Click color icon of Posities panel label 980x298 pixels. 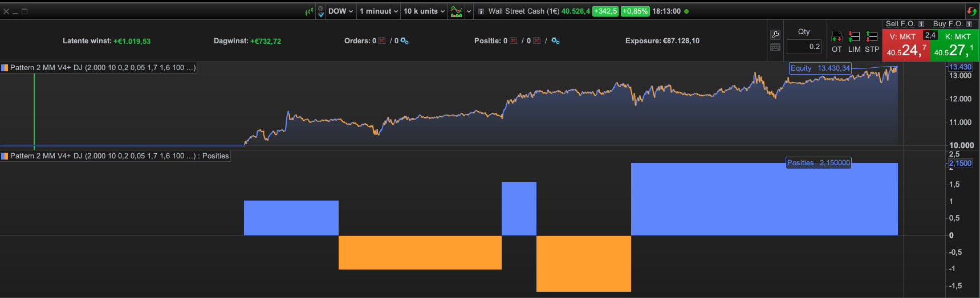click(x=5, y=156)
